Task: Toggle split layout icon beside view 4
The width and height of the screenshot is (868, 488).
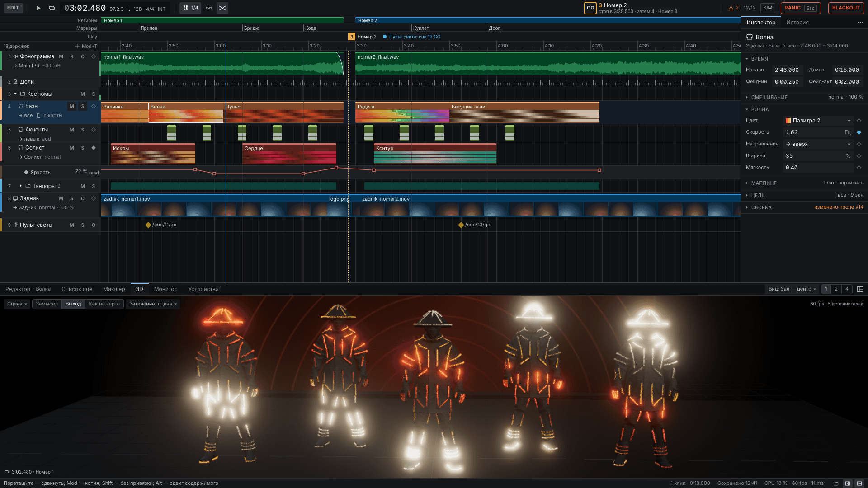Action: [x=860, y=289]
